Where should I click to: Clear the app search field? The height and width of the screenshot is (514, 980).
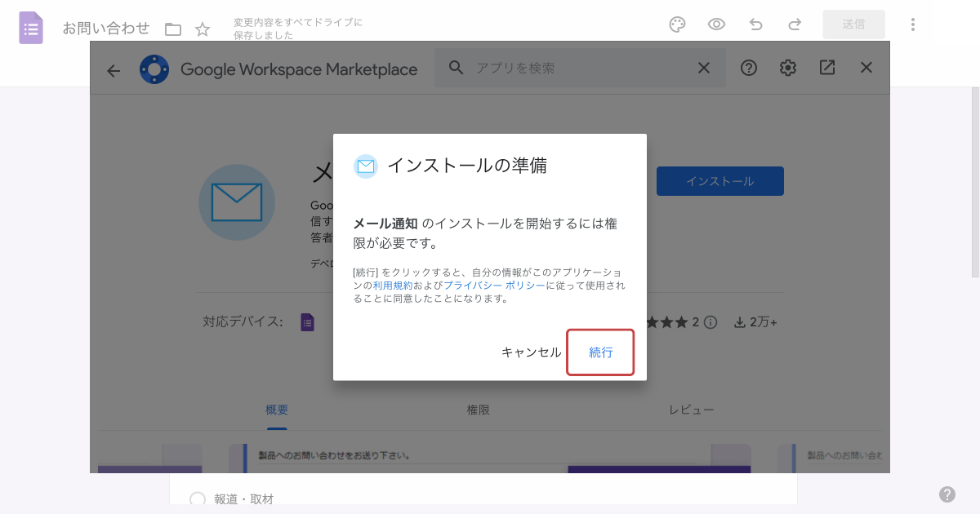[x=704, y=68]
